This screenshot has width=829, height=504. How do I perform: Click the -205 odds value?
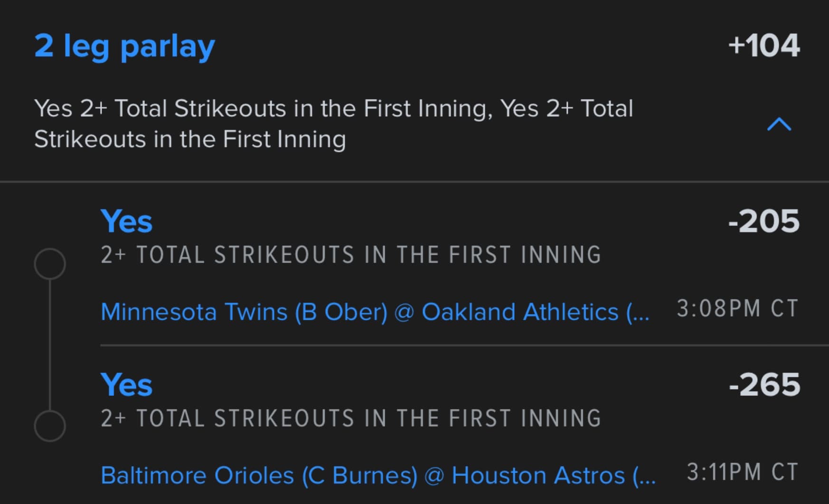click(764, 221)
